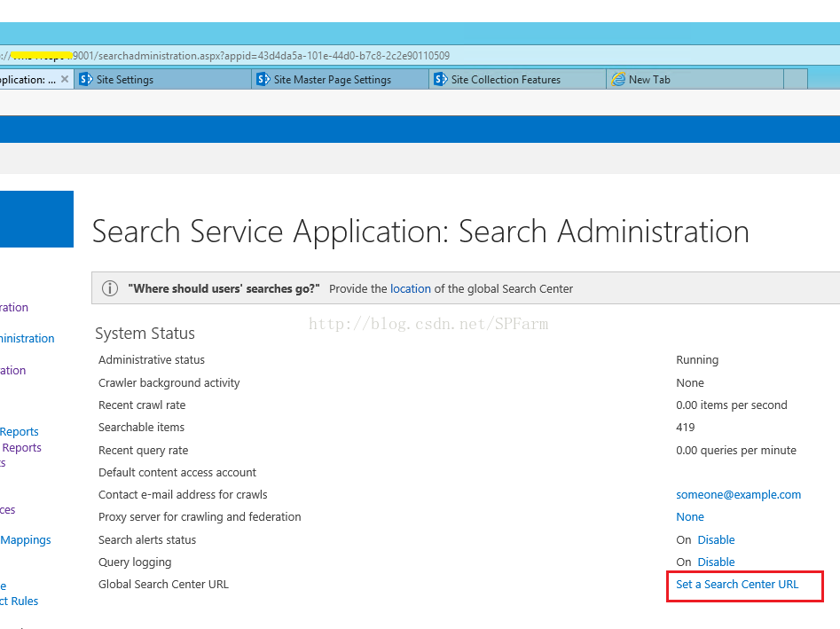Image resolution: width=840 pixels, height=629 pixels.
Task: Click the SharePoint icon on Site Settings tab
Action: pos(86,79)
